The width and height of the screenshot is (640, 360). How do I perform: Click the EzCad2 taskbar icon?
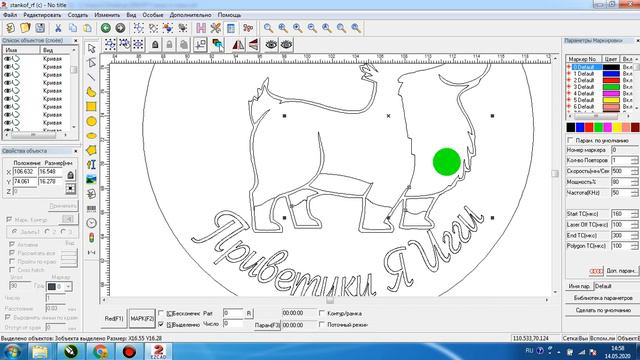[158, 351]
